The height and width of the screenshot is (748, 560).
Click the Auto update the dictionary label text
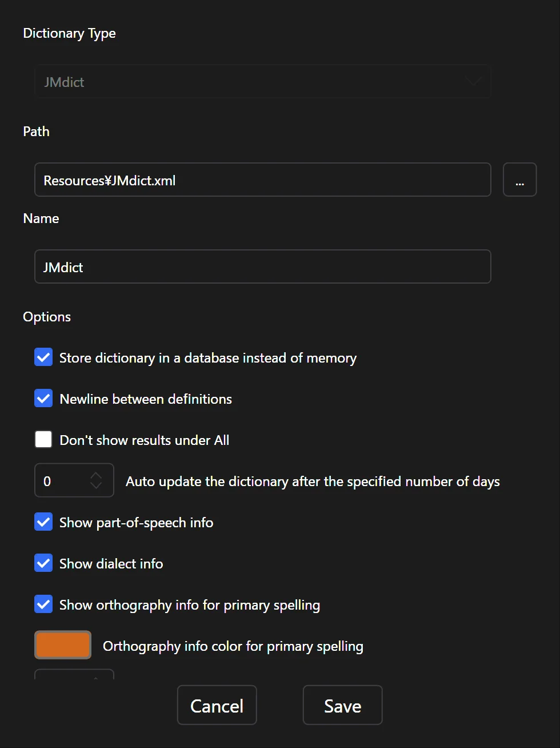pyautogui.click(x=313, y=482)
